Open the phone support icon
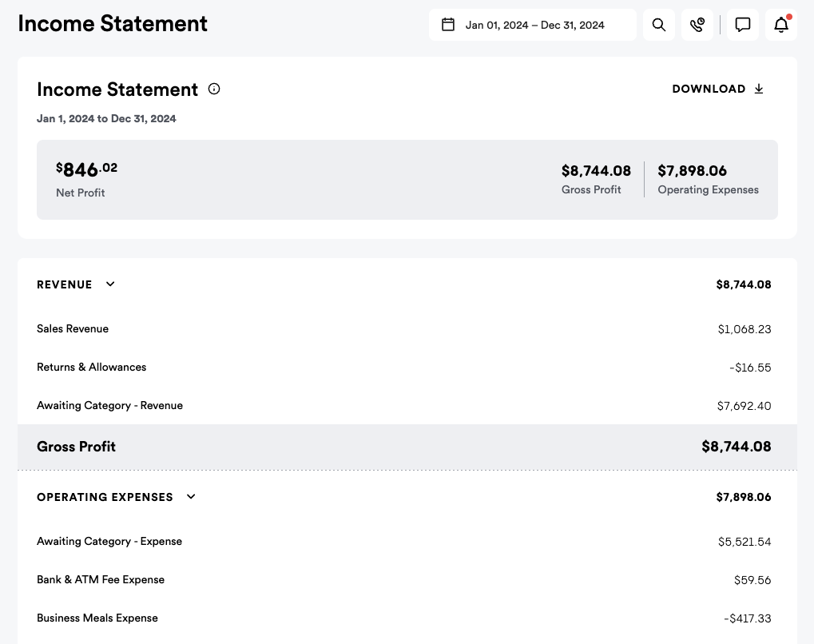This screenshot has width=814, height=644. (697, 25)
